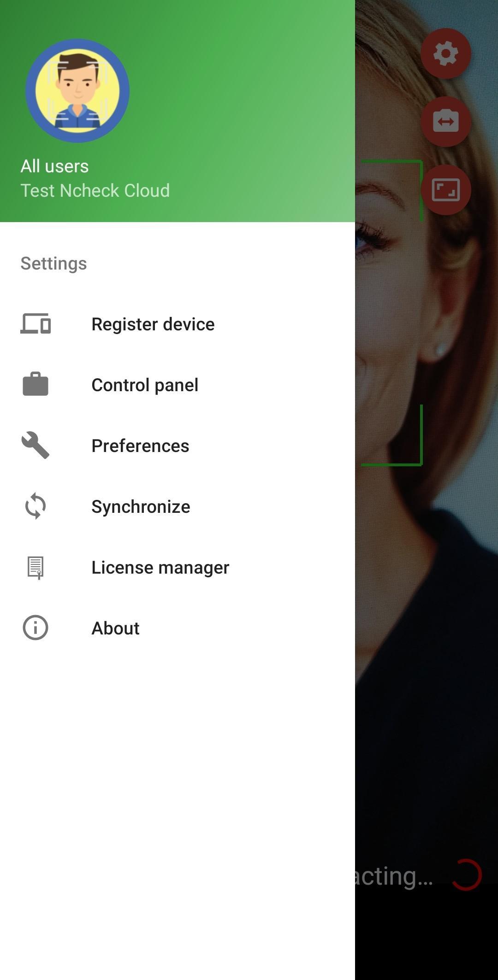Start Synchronize
The image size is (498, 980).
(178, 506)
